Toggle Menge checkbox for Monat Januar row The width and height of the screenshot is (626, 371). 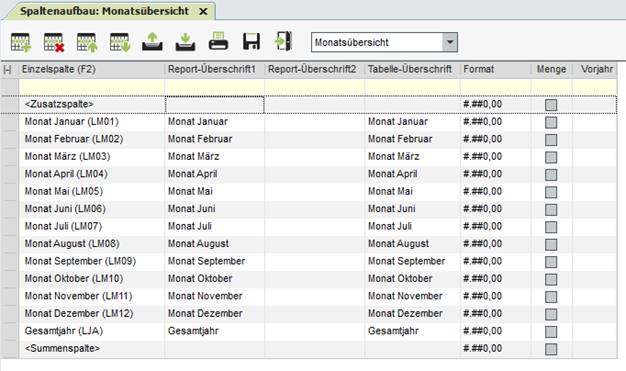pos(551,122)
